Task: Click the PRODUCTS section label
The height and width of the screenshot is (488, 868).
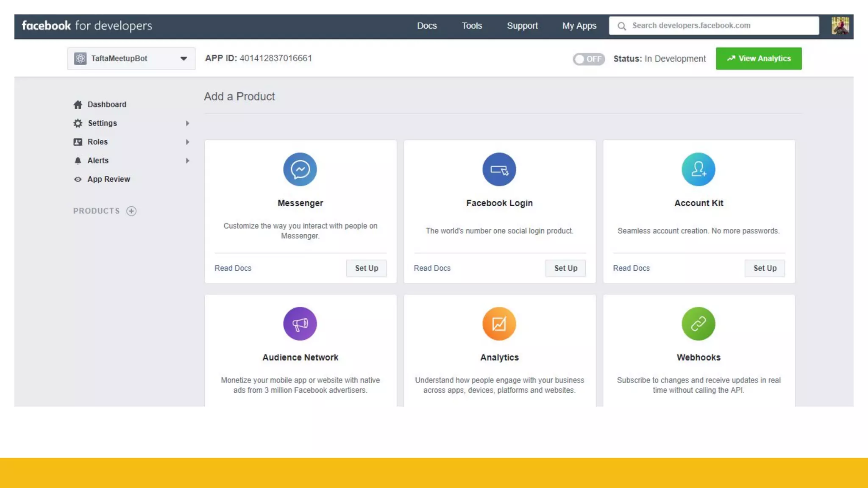Action: tap(96, 211)
